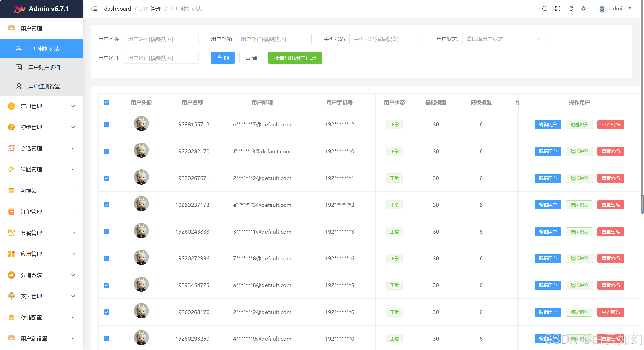Click the 批量导出用户信息 button
Viewport: 644px width, 350px height.
[x=295, y=58]
